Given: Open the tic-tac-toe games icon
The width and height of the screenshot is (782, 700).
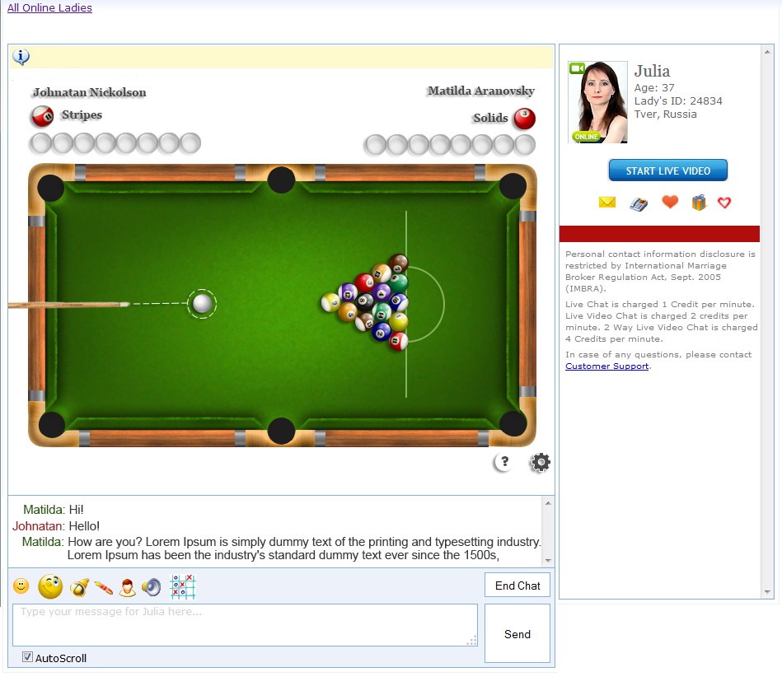Looking at the screenshot, I should point(183,586).
